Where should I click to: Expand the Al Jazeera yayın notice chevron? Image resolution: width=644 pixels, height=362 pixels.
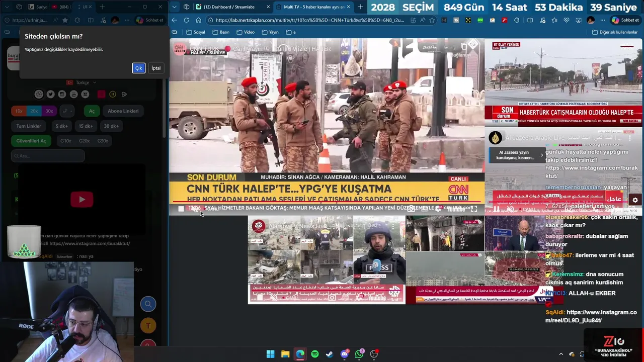[542, 155]
